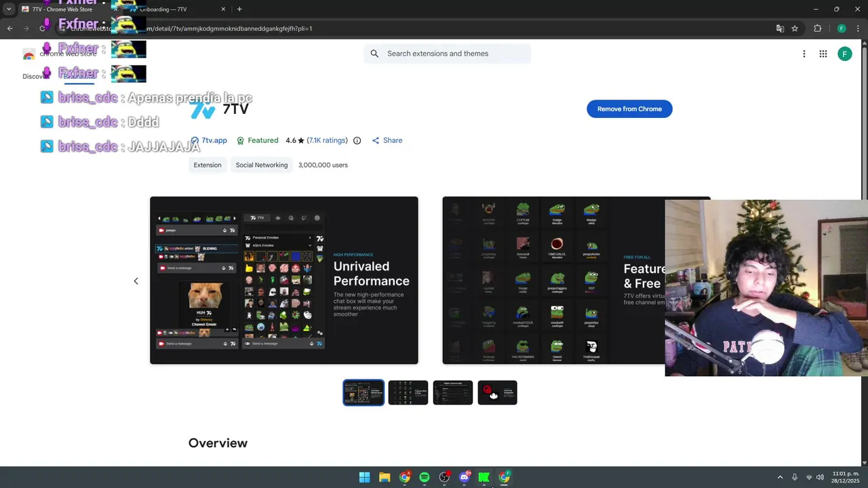Select the second screenshot thumbnail
The image size is (868, 488).
point(408,392)
